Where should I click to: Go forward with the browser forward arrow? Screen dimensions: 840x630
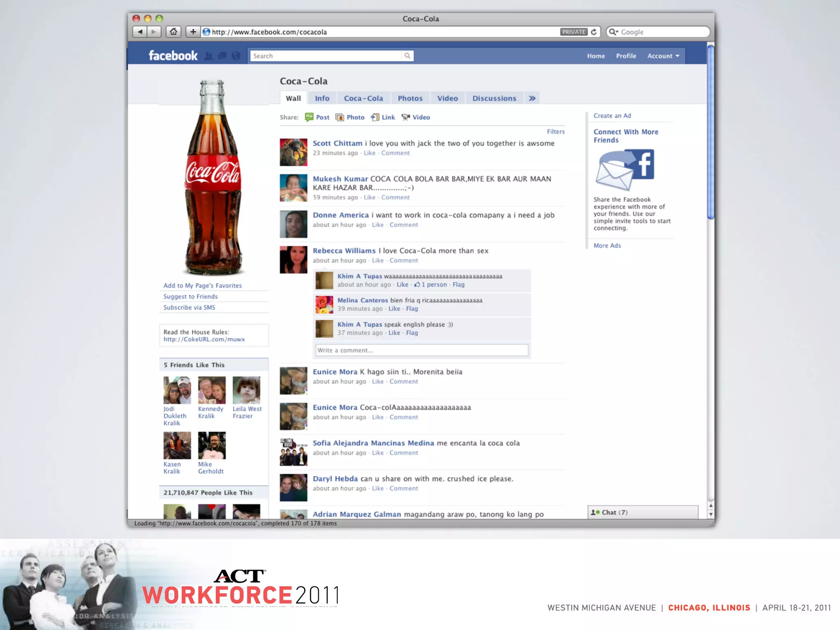pos(154,32)
